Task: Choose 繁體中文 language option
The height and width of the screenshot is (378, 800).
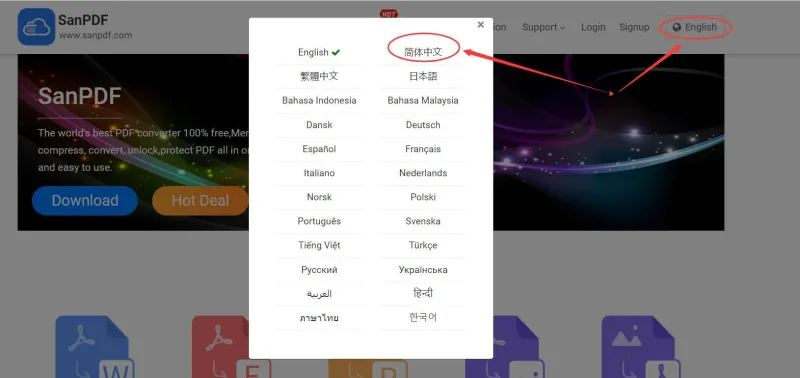Action: click(319, 77)
